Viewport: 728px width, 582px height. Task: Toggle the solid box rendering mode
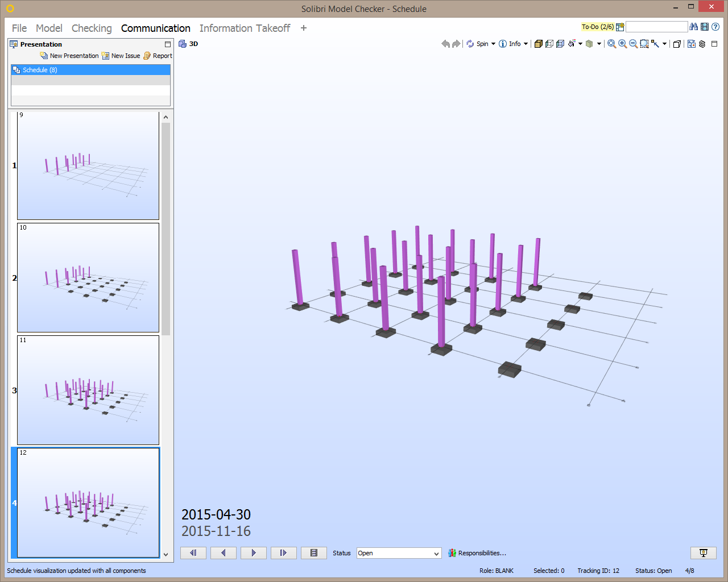point(539,44)
